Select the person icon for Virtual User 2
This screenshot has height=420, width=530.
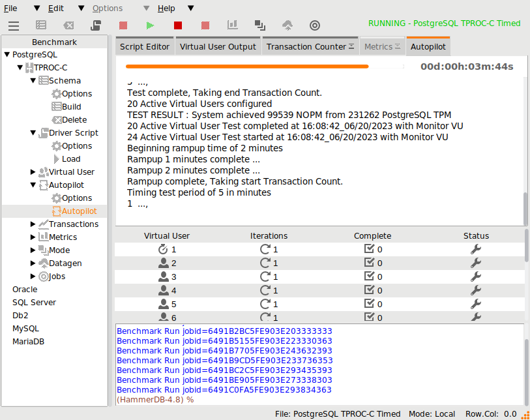(163, 263)
